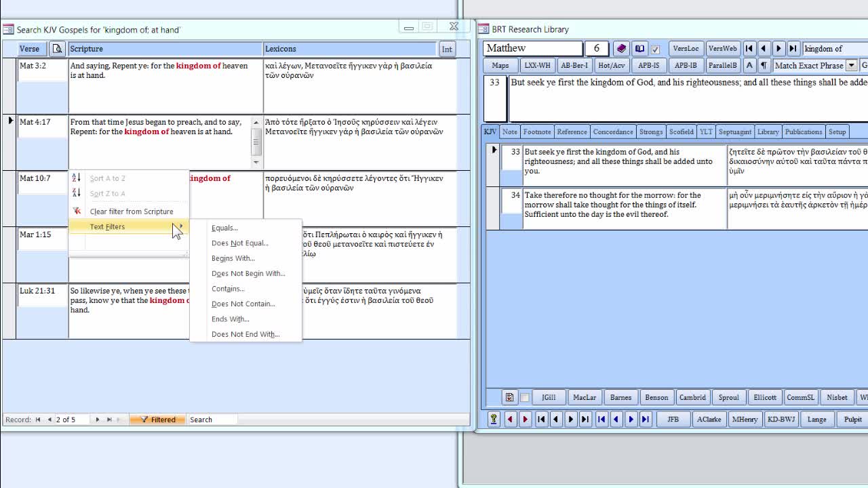Click the blue next arrow in bottom toolbar
This screenshot has width=868, height=488.
pos(631,420)
